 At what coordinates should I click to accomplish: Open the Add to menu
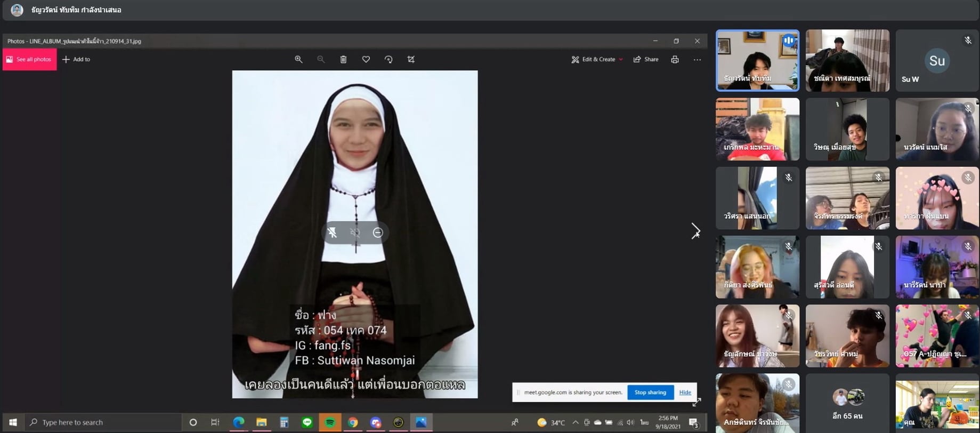point(76,59)
